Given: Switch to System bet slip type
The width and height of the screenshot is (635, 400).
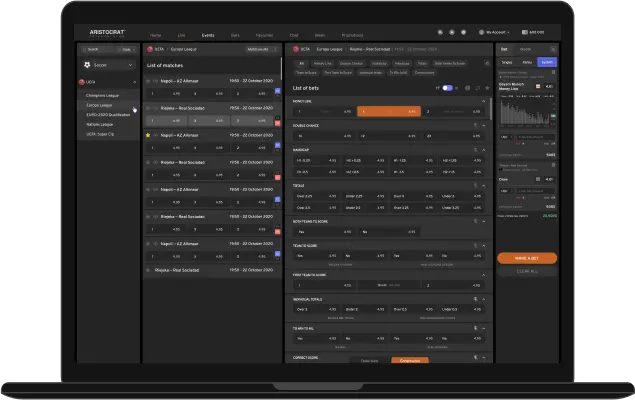Looking at the screenshot, I should (547, 62).
